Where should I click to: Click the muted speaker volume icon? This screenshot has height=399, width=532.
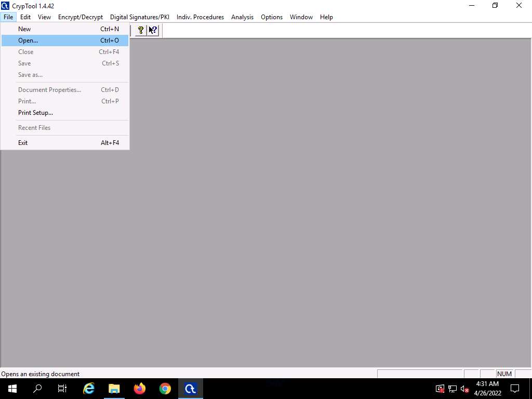465,389
